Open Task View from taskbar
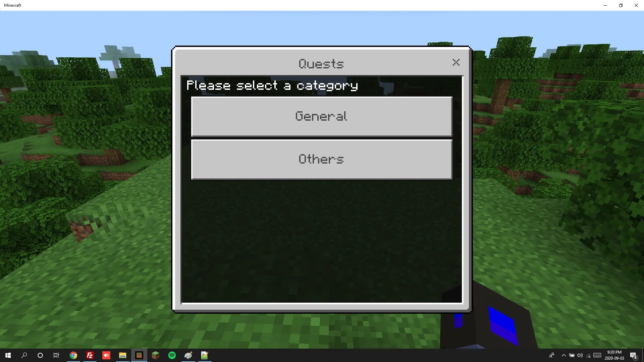This screenshot has width=644, height=362. (56, 355)
